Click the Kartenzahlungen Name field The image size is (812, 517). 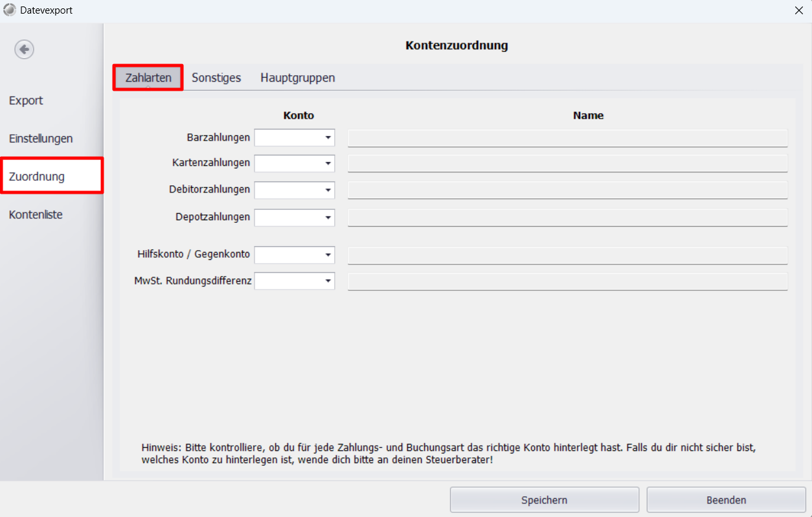568,163
